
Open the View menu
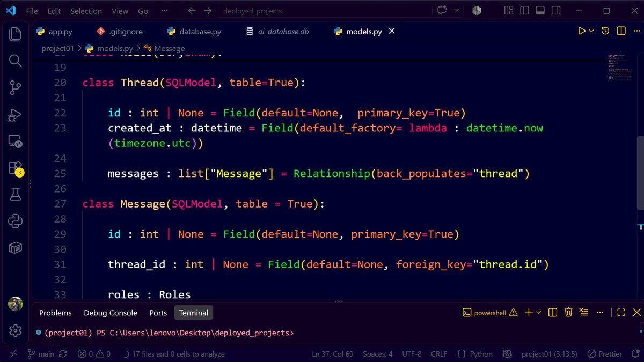(x=120, y=11)
